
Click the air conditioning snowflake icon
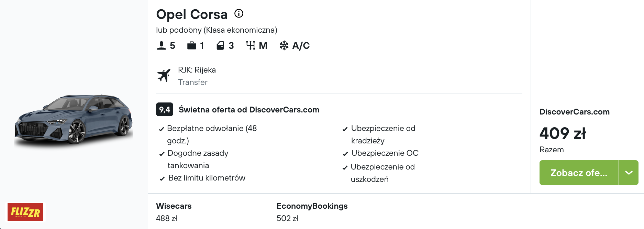click(284, 45)
